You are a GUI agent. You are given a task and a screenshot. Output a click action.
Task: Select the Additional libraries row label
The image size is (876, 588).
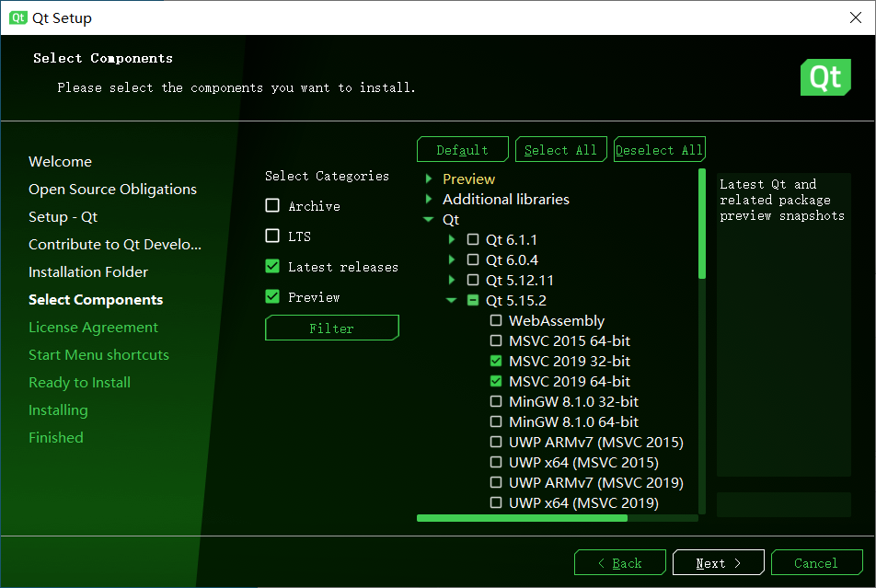click(x=505, y=199)
